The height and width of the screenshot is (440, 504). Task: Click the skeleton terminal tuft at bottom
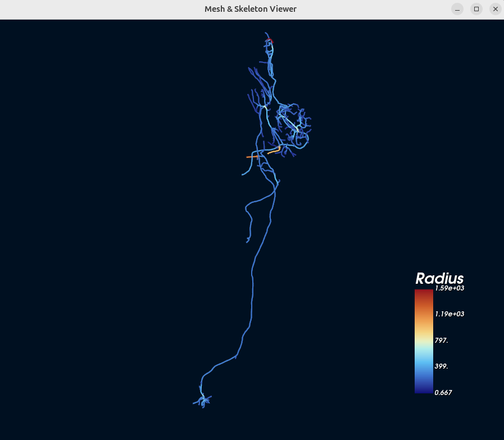click(x=202, y=401)
